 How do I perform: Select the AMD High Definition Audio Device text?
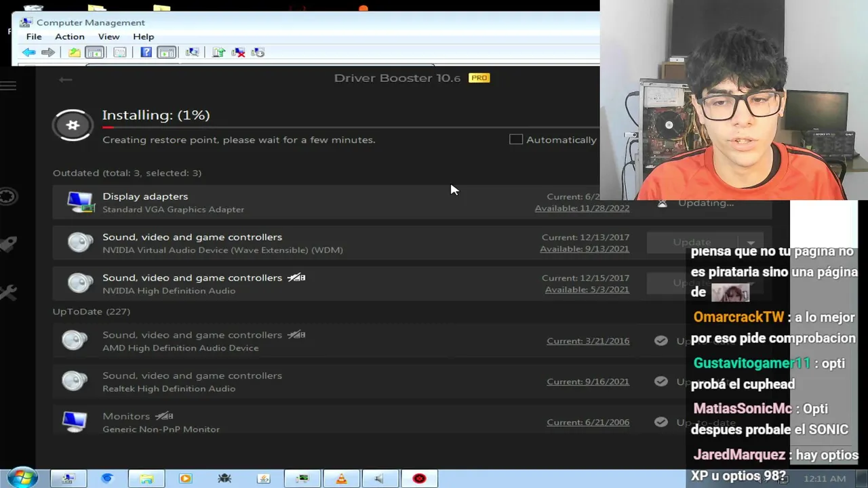point(180,348)
